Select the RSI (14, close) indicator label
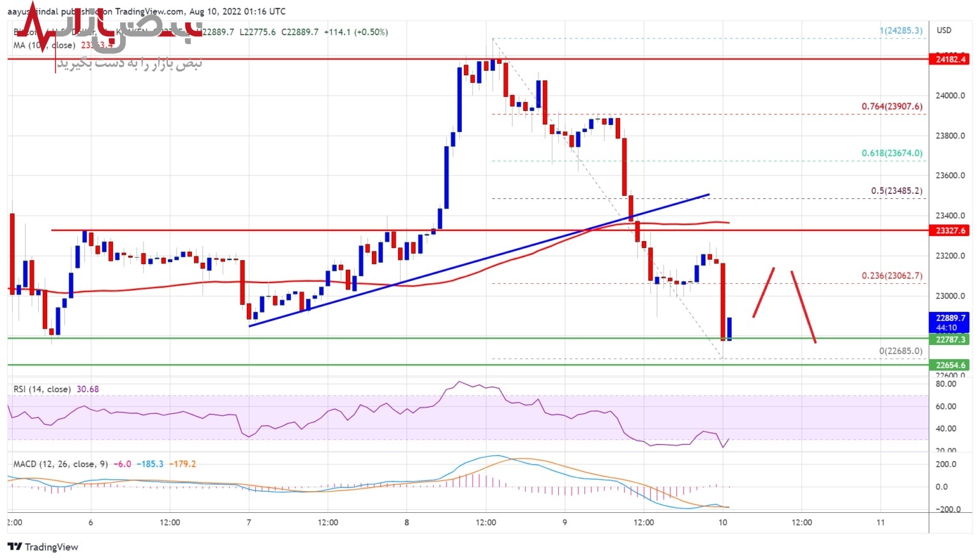The image size is (980, 560). [x=42, y=389]
